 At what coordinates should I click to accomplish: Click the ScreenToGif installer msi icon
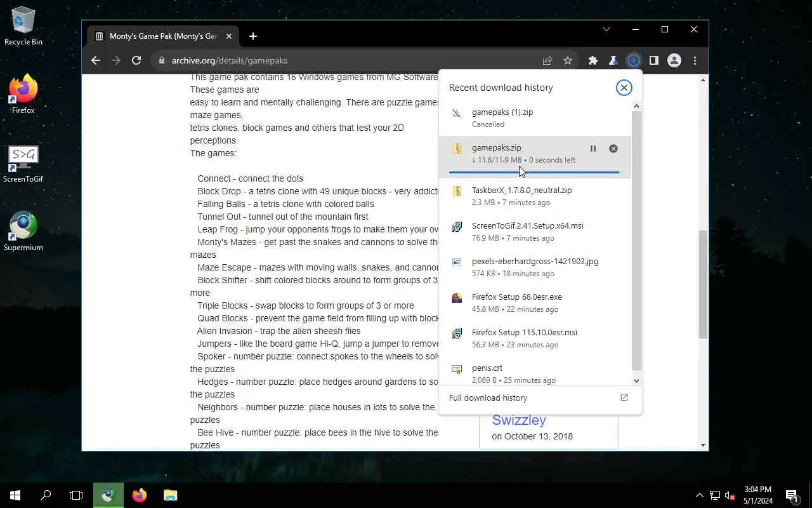(457, 227)
